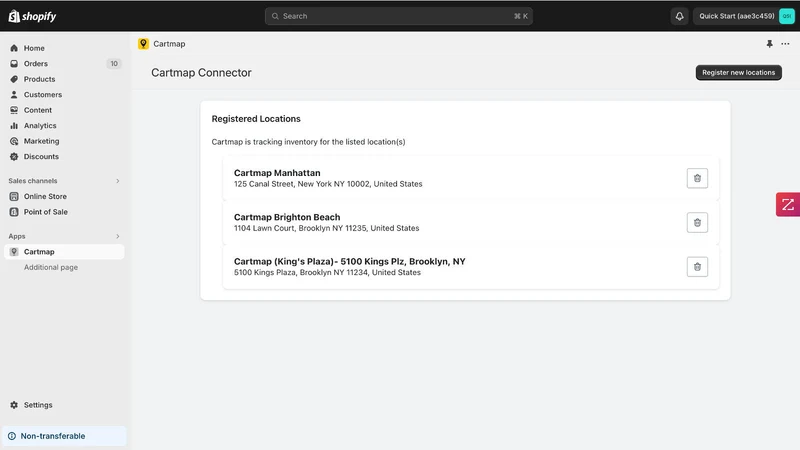
Task: Click the Point of Sale icon
Action: (x=14, y=212)
